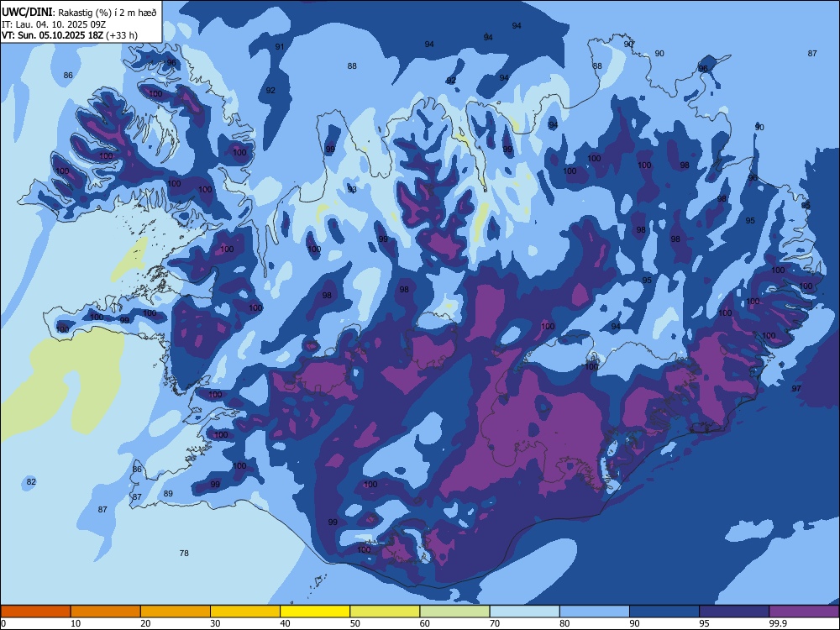Pick the indigo 95–99.9 legend swatch
Screen dimensions: 840x630
[x=734, y=612]
